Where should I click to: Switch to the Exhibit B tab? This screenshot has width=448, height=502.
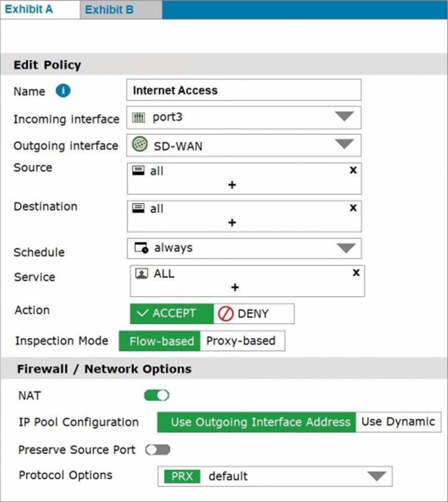click(109, 10)
